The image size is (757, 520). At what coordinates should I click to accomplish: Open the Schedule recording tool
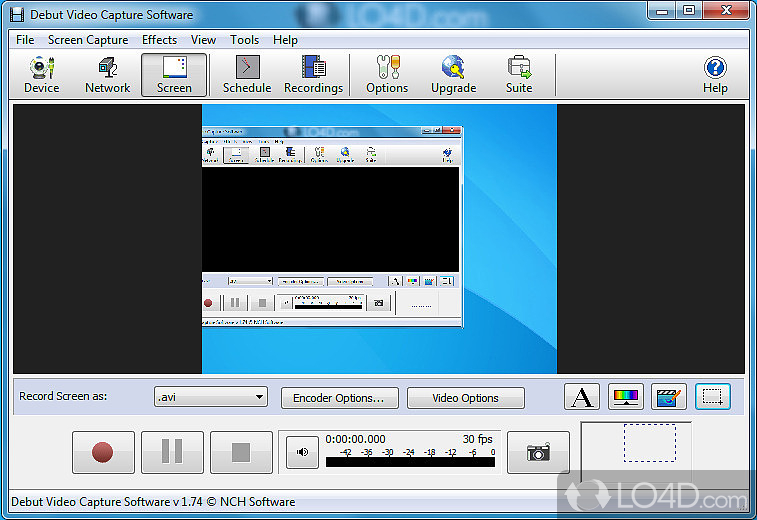click(247, 75)
